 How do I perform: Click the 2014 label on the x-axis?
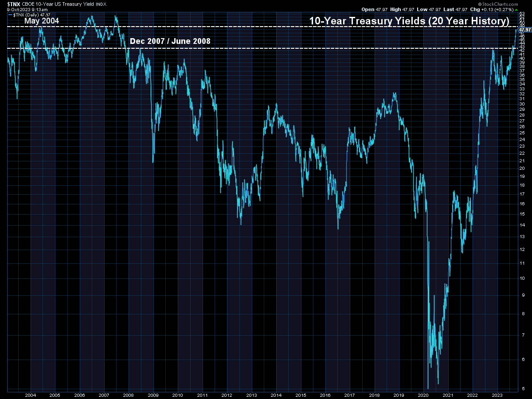[276, 395]
